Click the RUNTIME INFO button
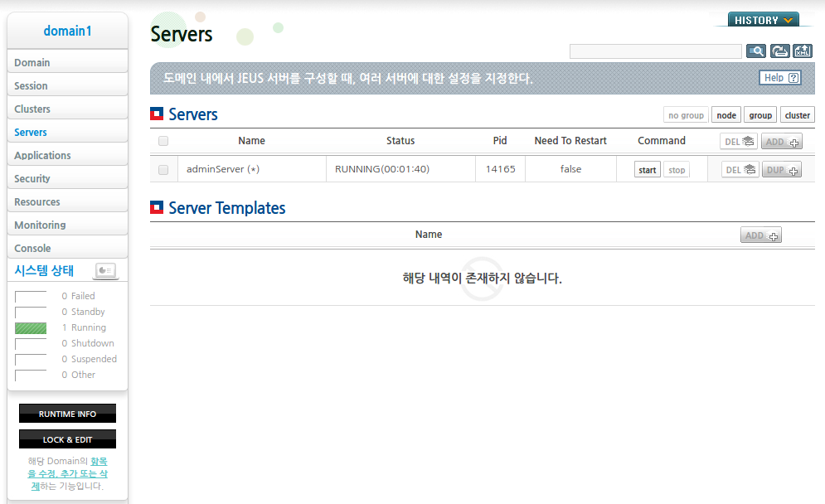The width and height of the screenshot is (825, 504). [67, 414]
